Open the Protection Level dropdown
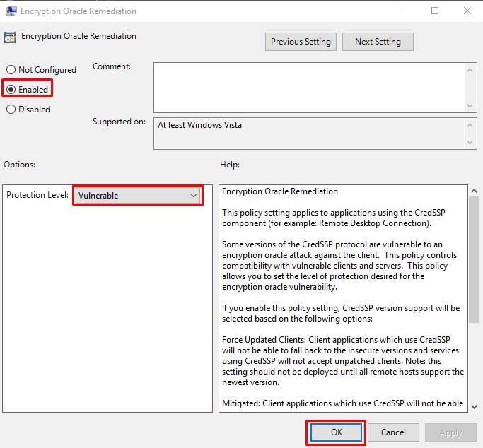The height and width of the screenshot is (448, 483). pyautogui.click(x=138, y=196)
